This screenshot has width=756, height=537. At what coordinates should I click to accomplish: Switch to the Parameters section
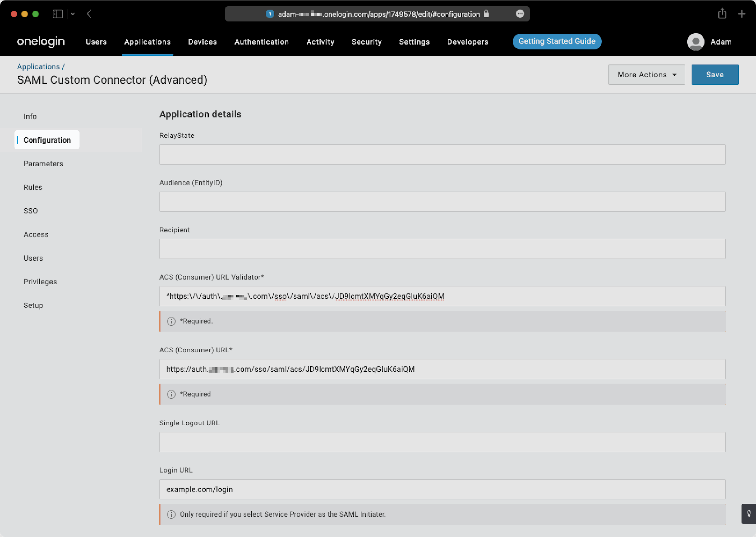(x=43, y=163)
